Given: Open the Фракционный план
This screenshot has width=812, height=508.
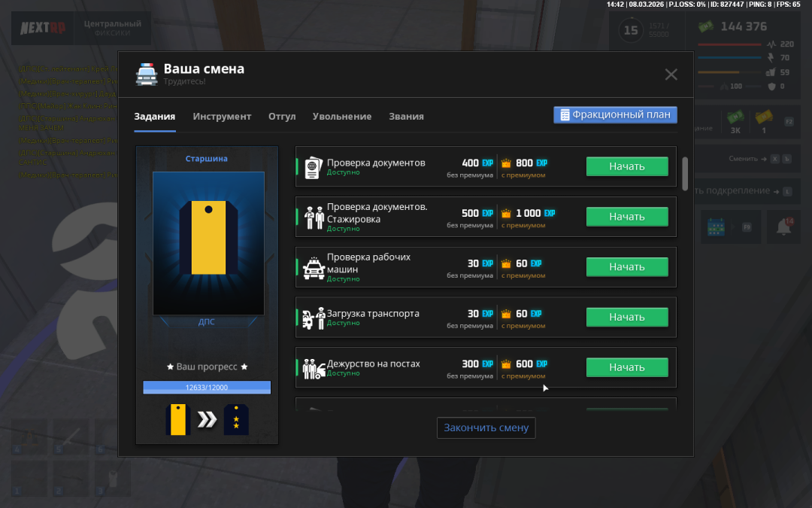Looking at the screenshot, I should (x=615, y=114).
